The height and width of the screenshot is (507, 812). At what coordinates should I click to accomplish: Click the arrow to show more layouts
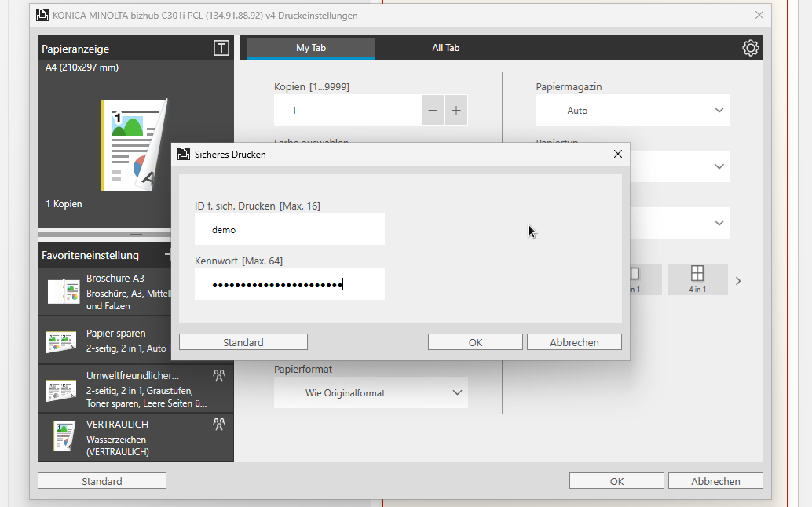click(738, 280)
